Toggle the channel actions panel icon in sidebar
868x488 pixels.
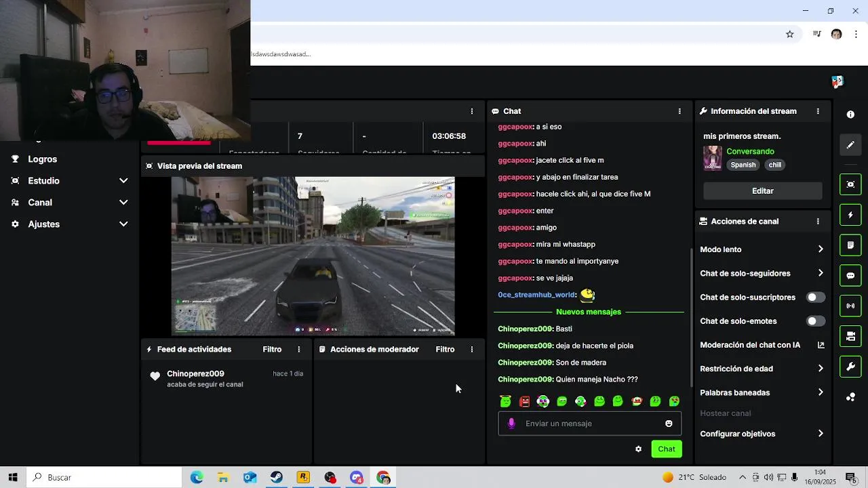tap(850, 336)
